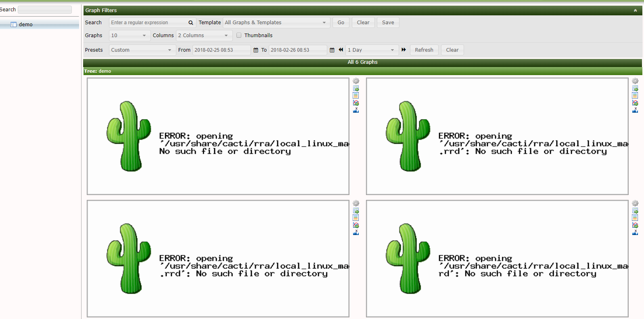Open real-time view icon for first graph
Screen dimensions: 644x319
coord(356,103)
